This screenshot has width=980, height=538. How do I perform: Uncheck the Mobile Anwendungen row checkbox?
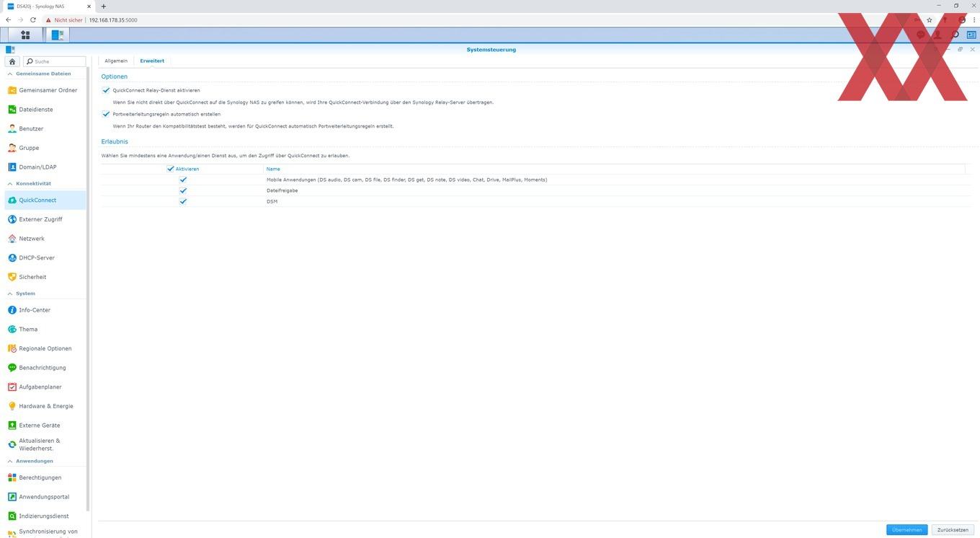tap(183, 180)
